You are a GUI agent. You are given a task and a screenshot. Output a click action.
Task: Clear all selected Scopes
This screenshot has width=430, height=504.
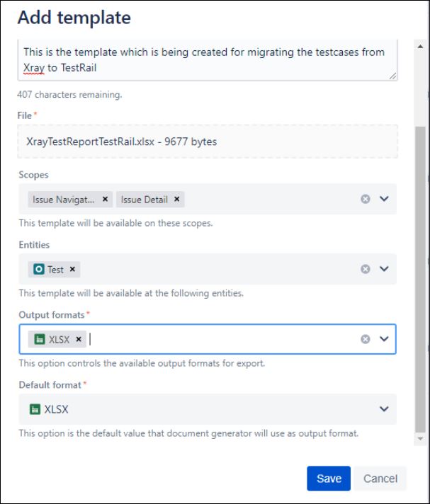[366, 200]
